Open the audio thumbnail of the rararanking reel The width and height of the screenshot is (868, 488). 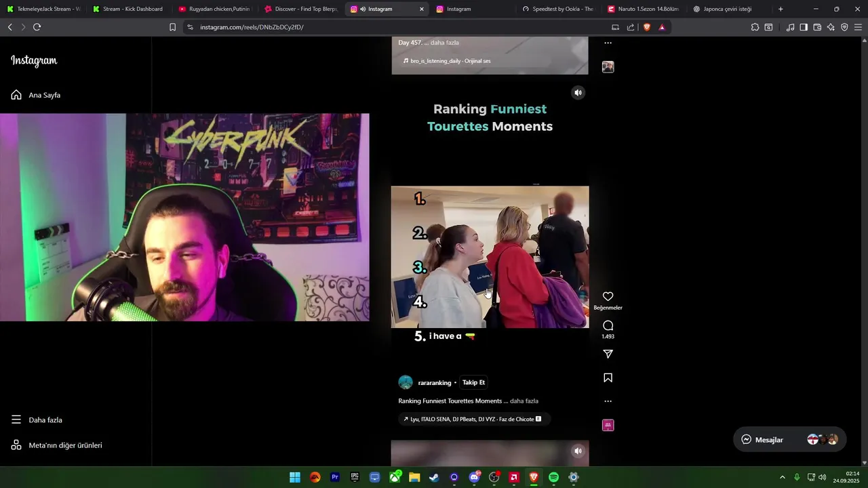pyautogui.click(x=608, y=425)
